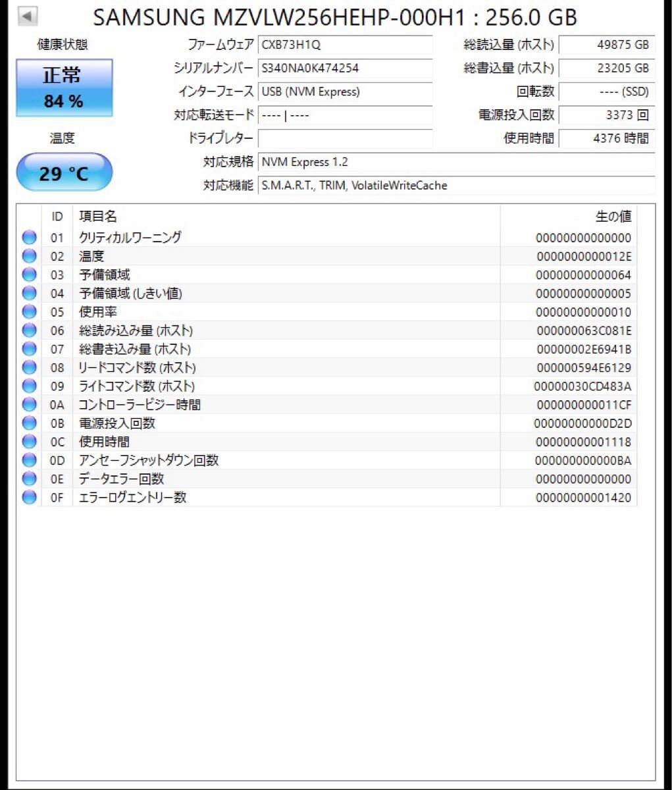Click the blue status dot for 予備領域
Image resolution: width=672 pixels, height=790 pixels.
tap(29, 275)
